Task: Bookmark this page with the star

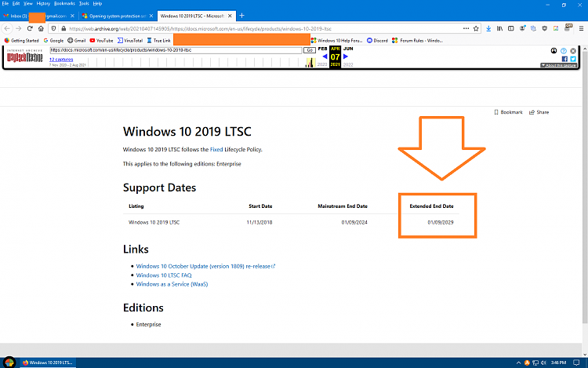Action: point(476,28)
